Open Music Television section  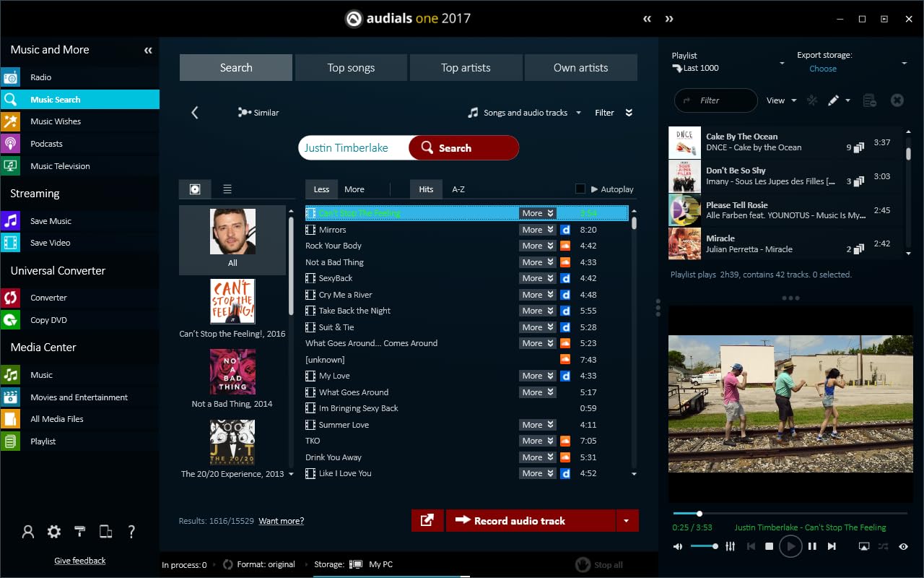point(79,166)
